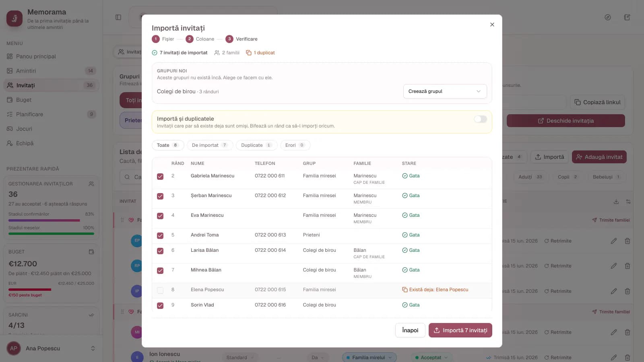Select the Toate filter tab
The width and height of the screenshot is (644, 362).
click(x=168, y=145)
